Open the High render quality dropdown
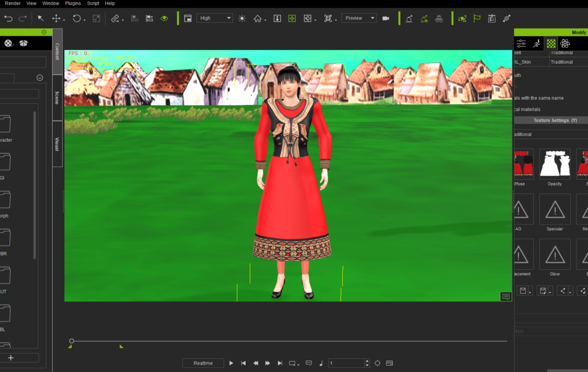588x372 pixels. click(214, 18)
